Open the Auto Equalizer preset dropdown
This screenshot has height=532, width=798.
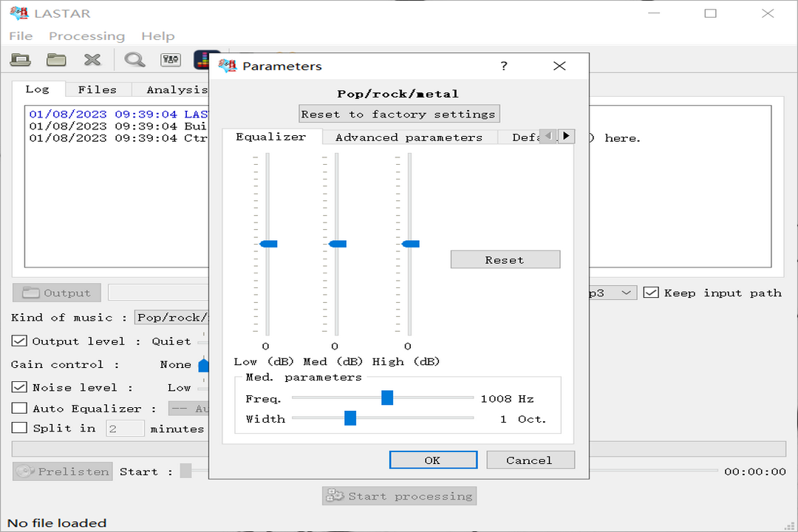(x=188, y=409)
